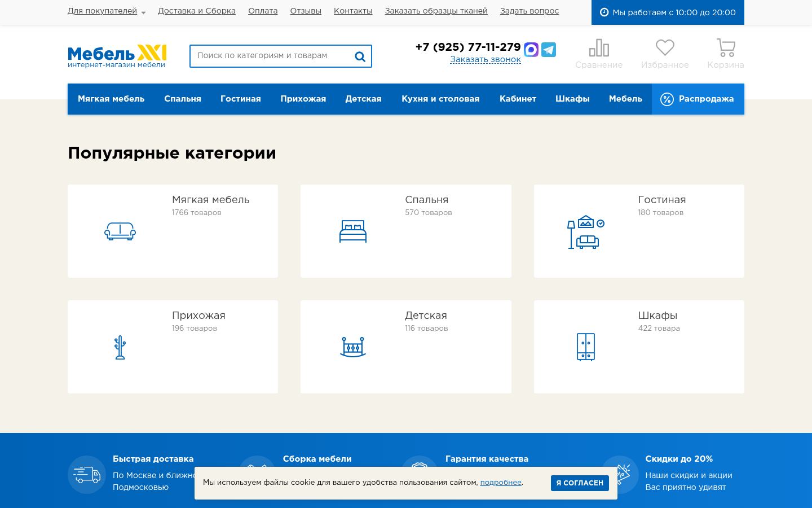This screenshot has width=812, height=508.
Task: Click the Заказать звонок link
Action: [486, 60]
